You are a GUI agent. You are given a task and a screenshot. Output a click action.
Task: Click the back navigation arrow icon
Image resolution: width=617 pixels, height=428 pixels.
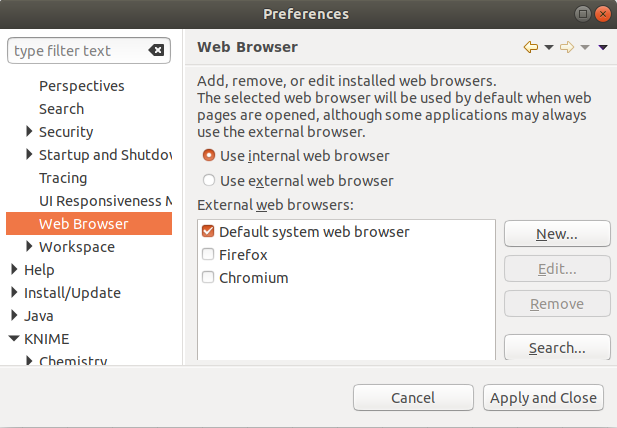click(531, 47)
